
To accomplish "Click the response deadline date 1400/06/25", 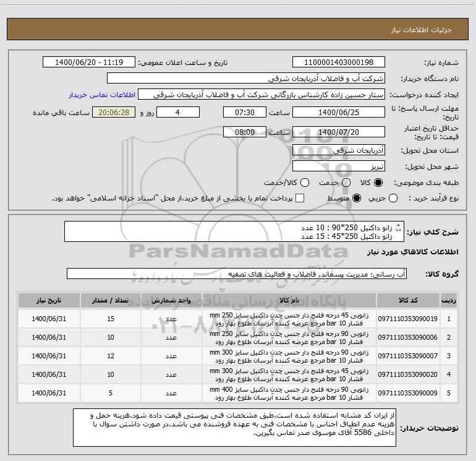I will (x=339, y=113).
